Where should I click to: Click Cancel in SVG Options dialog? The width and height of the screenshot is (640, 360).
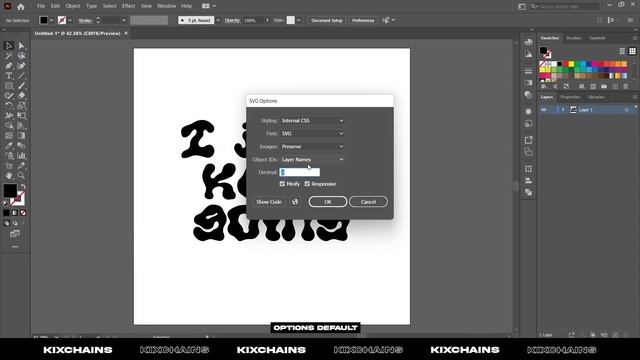[x=368, y=202]
